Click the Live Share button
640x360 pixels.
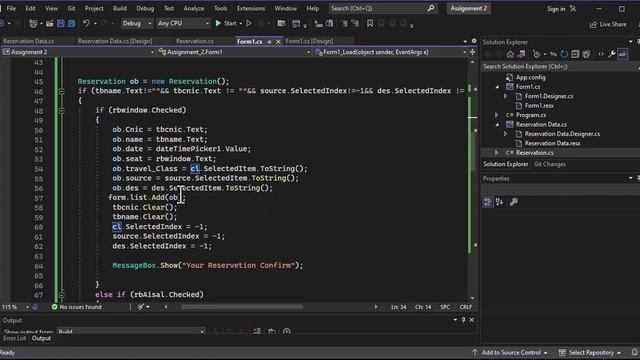click(x=608, y=24)
